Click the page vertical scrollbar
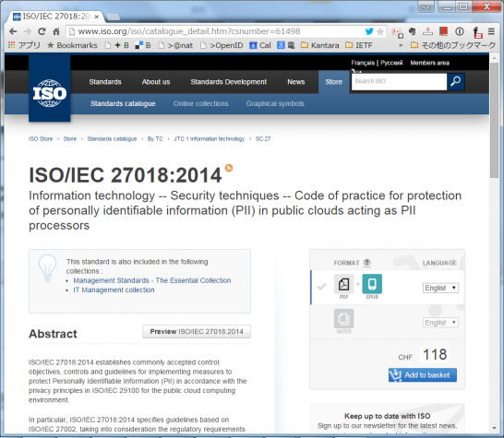The width and height of the screenshot is (504, 438). pos(495,120)
